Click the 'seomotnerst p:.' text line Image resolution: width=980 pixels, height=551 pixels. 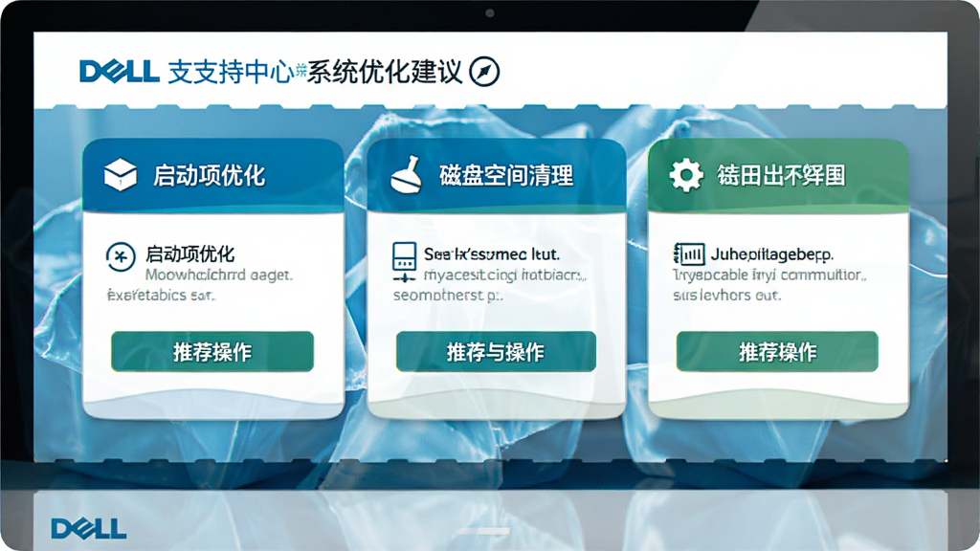click(x=448, y=295)
